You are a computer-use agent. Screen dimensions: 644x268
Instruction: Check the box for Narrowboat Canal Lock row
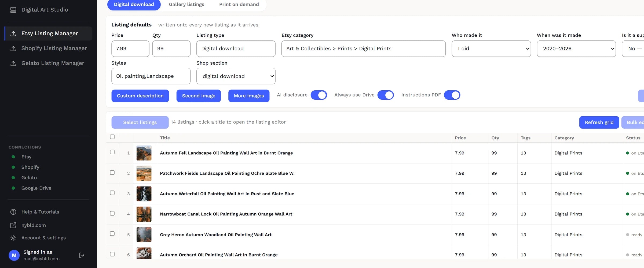[112, 213]
